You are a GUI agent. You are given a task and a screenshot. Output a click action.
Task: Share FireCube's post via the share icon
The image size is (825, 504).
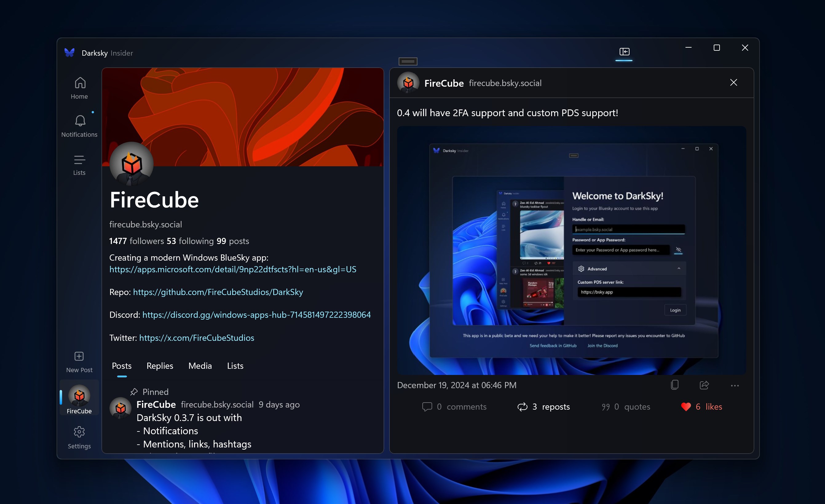[x=704, y=385]
